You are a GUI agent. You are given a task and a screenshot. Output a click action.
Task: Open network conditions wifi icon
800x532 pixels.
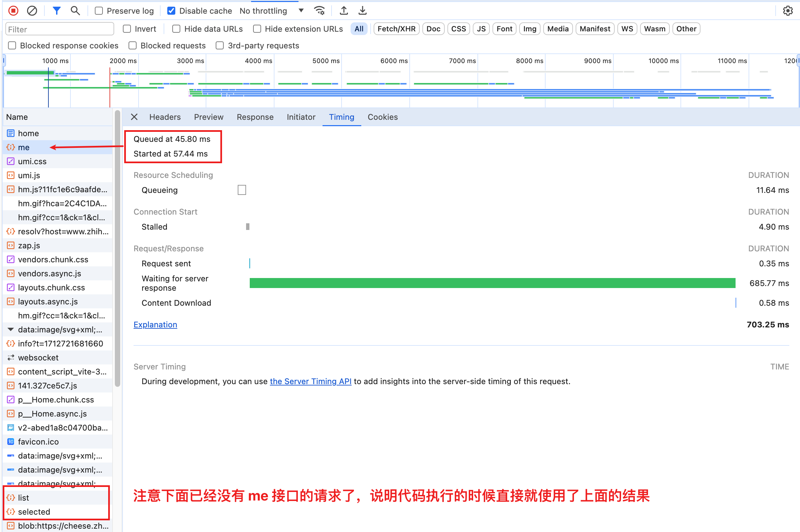tap(320, 11)
